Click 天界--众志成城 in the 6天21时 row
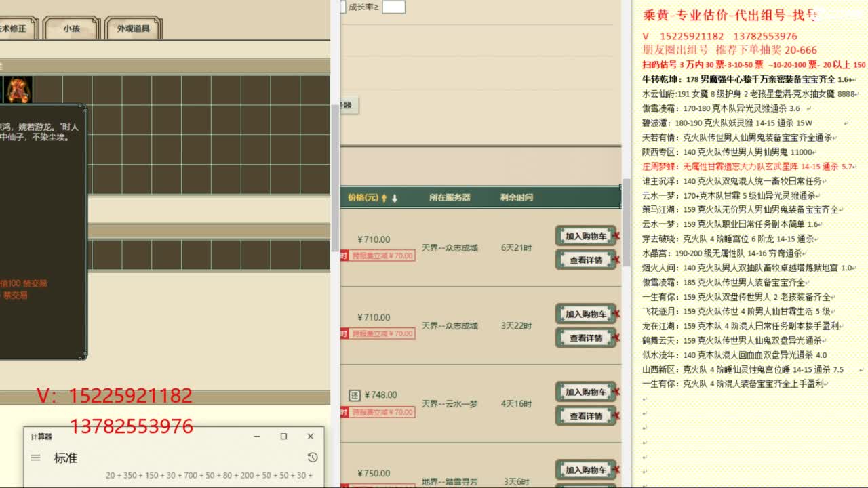The width and height of the screenshot is (868, 488). tap(450, 248)
